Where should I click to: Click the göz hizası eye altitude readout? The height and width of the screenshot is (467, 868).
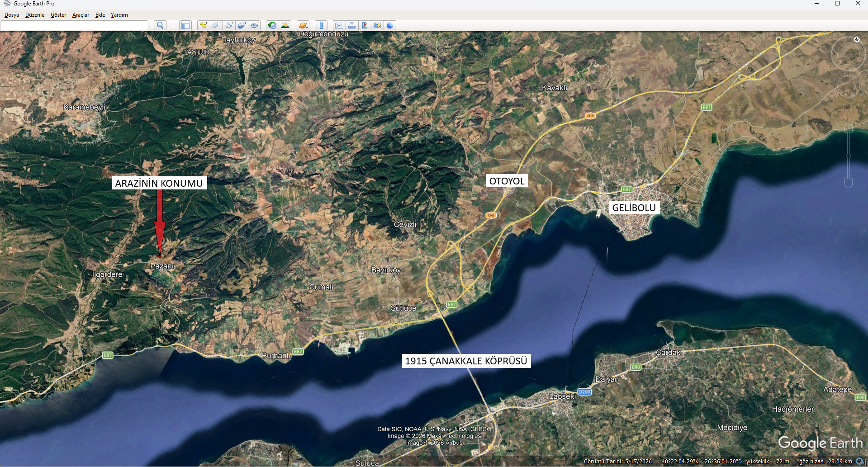point(825,462)
